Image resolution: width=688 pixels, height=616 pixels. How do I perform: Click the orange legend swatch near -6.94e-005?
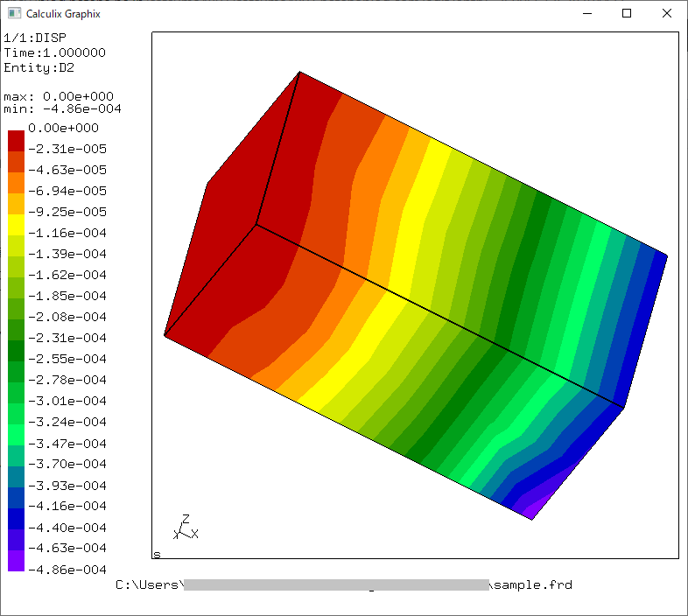tap(17, 183)
